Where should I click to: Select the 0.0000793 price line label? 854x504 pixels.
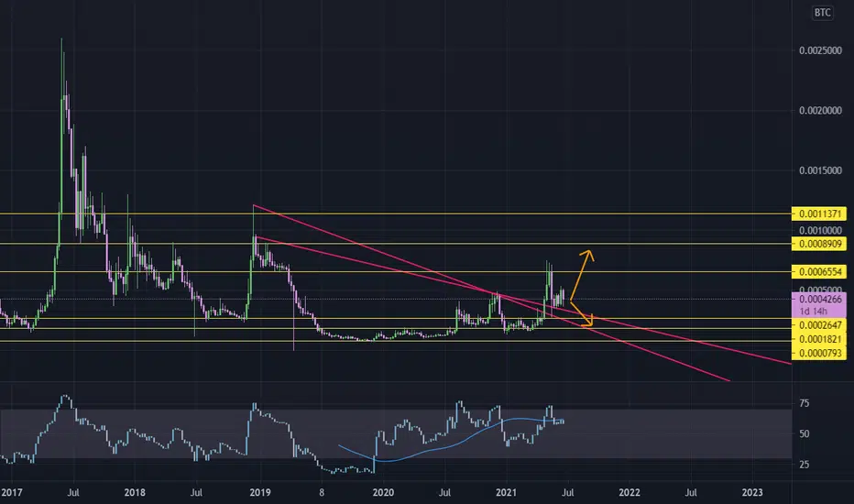[819, 354]
